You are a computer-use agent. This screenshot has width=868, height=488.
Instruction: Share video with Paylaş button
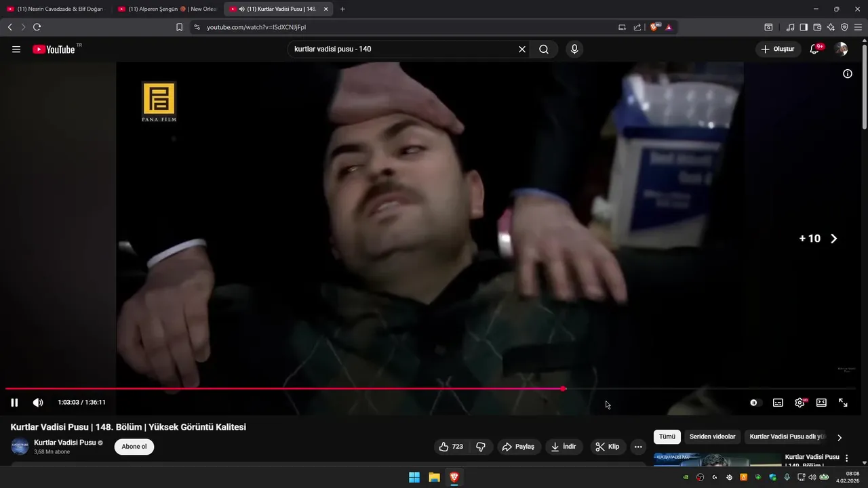click(519, 447)
